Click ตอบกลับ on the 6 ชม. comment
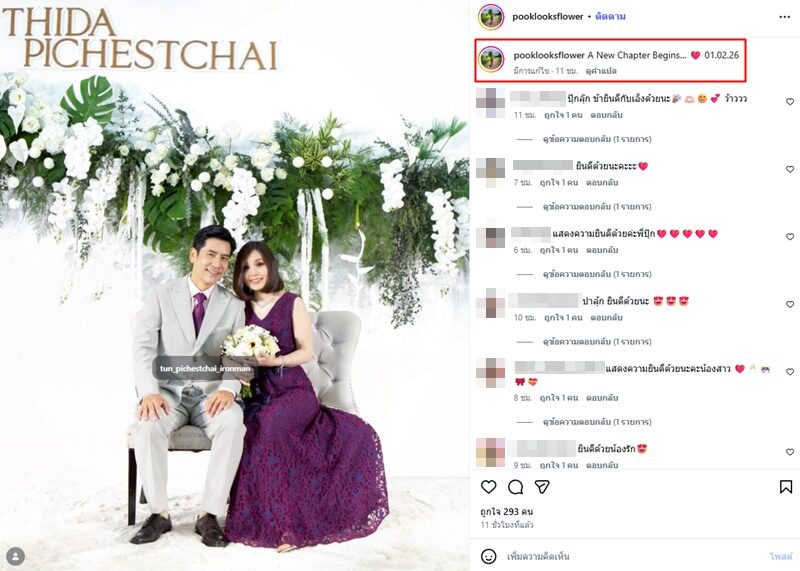The height and width of the screenshot is (571, 800). point(602,250)
